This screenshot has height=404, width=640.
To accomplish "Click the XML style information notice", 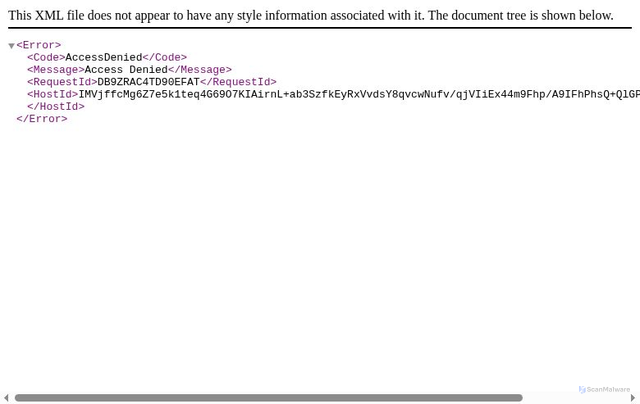I will click(x=311, y=16).
